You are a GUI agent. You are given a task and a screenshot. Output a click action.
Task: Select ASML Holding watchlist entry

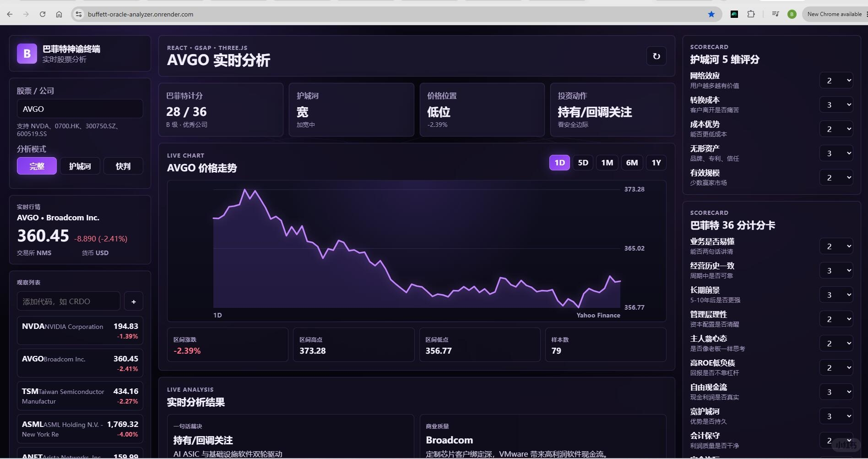coord(80,429)
